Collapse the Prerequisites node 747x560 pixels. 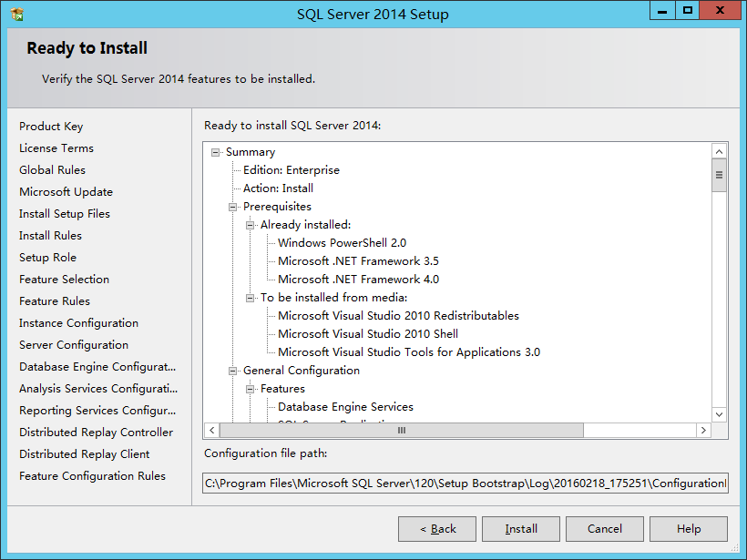(x=232, y=207)
